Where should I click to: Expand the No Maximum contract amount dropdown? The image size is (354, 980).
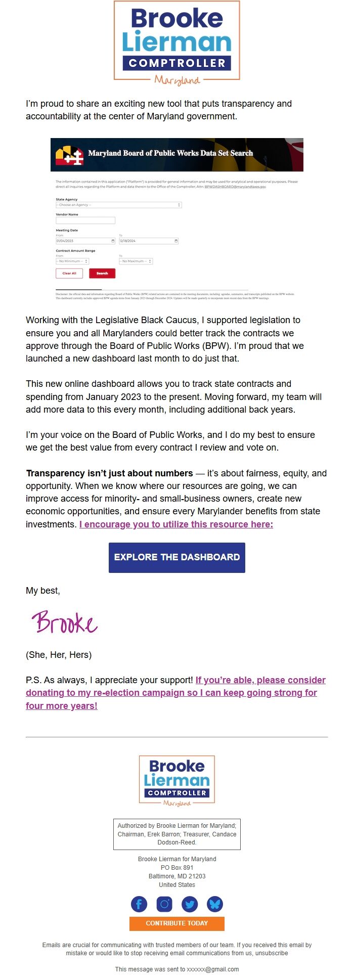click(x=136, y=261)
